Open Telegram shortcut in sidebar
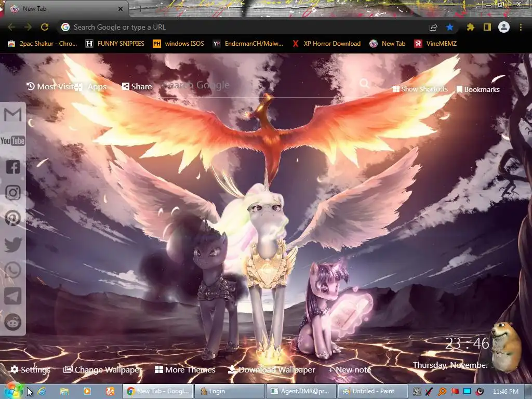 (12, 296)
